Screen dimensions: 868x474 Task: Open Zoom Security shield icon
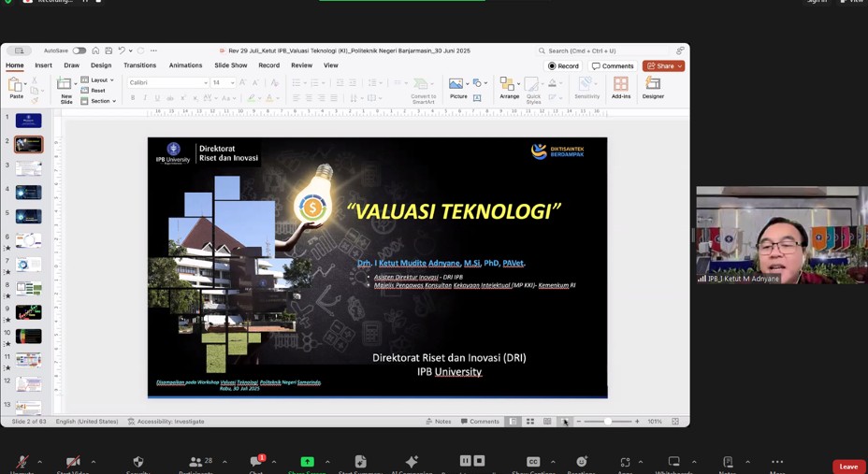click(x=138, y=463)
